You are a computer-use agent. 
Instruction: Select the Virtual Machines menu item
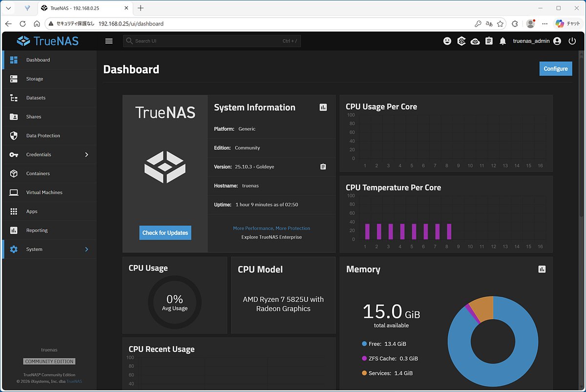49,192
